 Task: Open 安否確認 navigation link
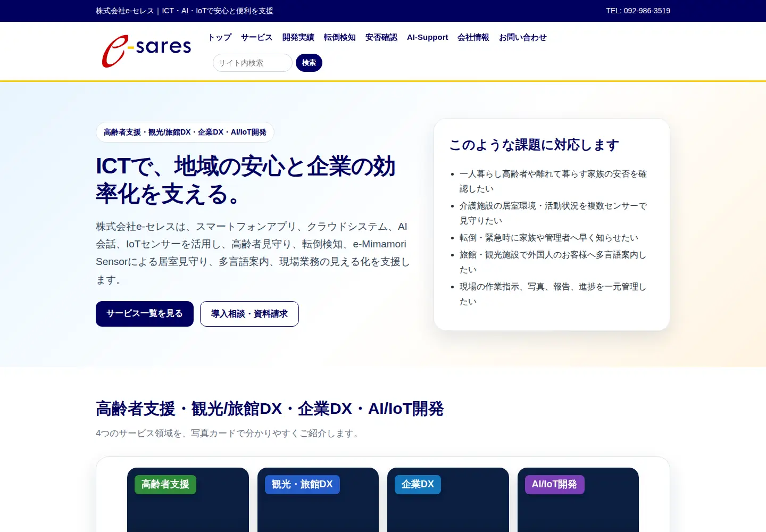point(381,37)
